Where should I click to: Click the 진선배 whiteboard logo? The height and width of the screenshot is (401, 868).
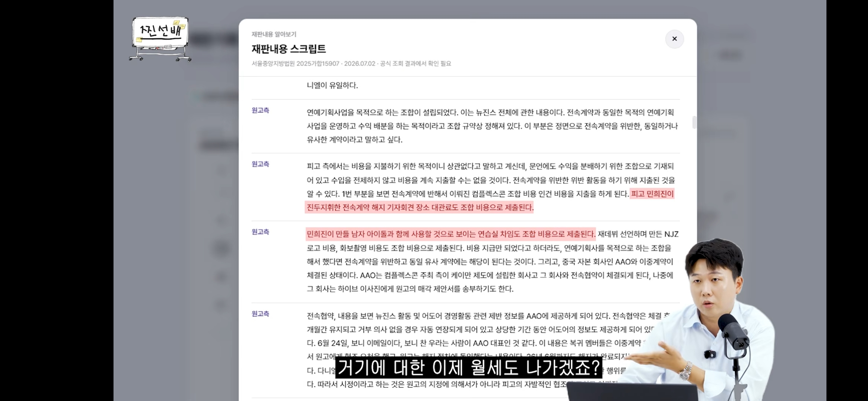(160, 39)
